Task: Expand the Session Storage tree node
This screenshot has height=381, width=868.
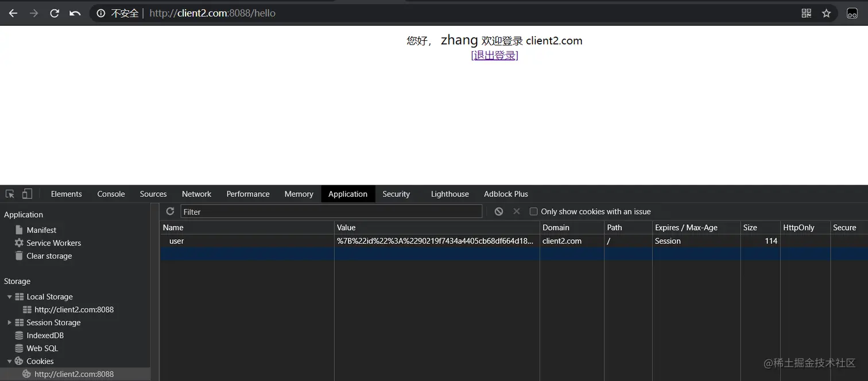Action: pyautogui.click(x=9, y=322)
